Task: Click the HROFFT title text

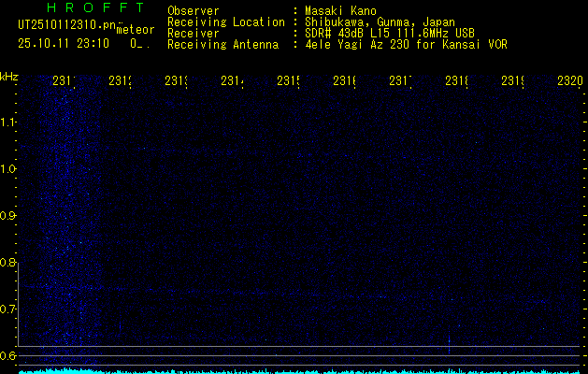Action: pyautogui.click(x=95, y=8)
